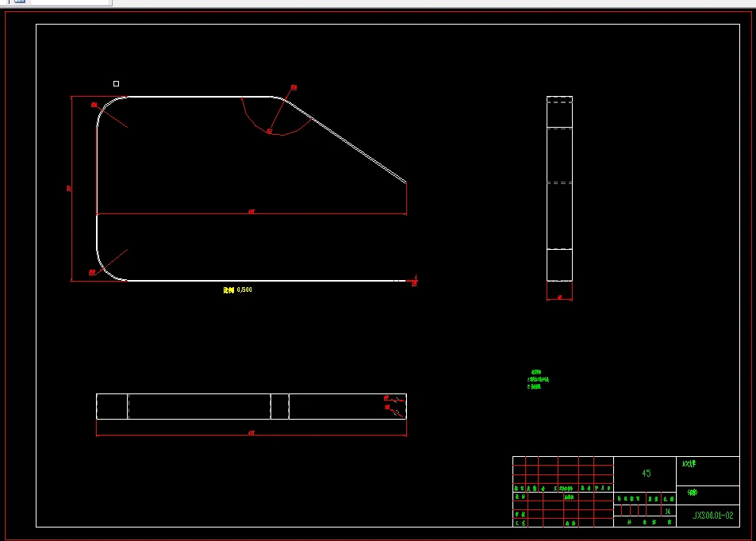This screenshot has height=541, width=756.
Task: Pick the white pickbox cursor square
Action: pyautogui.click(x=116, y=84)
